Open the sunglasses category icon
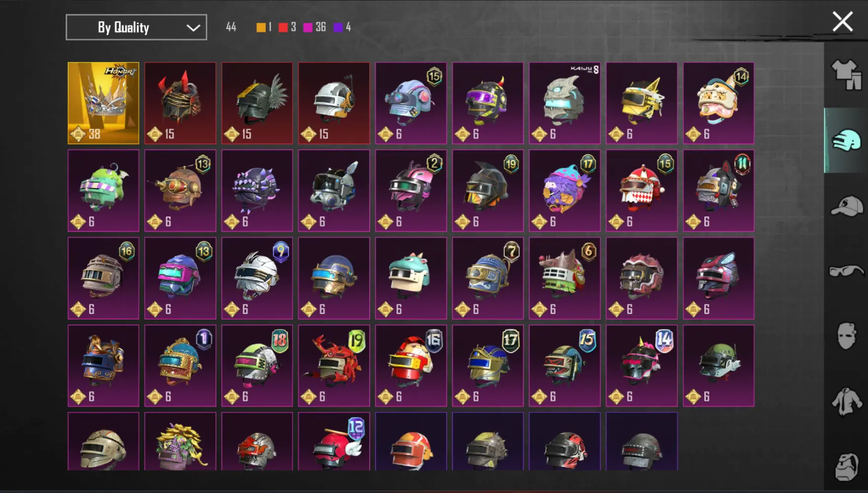This screenshot has width=868, height=493. click(846, 271)
